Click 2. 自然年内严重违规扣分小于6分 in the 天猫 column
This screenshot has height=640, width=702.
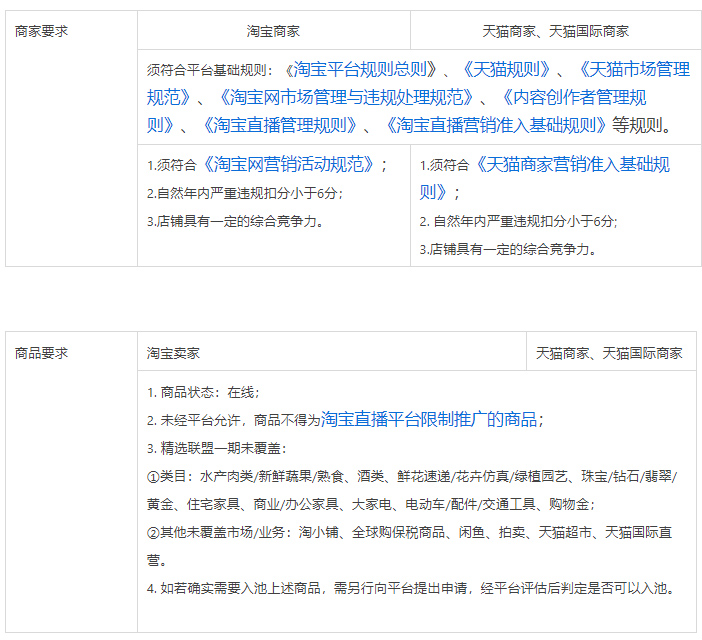tap(518, 221)
